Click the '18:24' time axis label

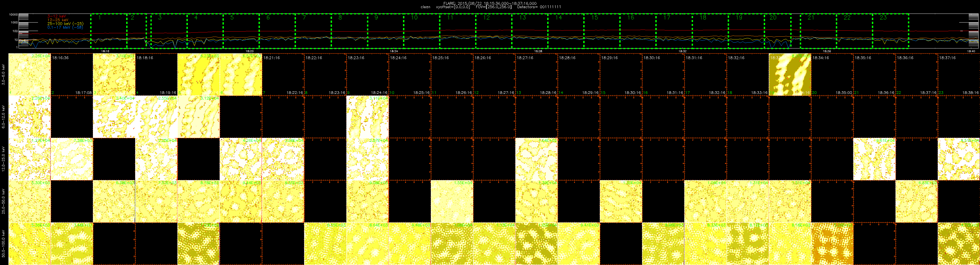pos(394,51)
